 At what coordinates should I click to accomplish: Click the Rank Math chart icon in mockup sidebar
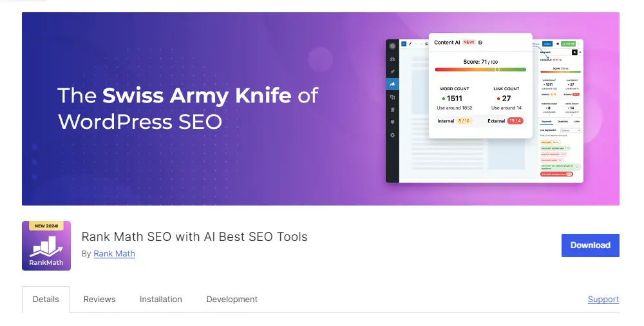[x=393, y=84]
